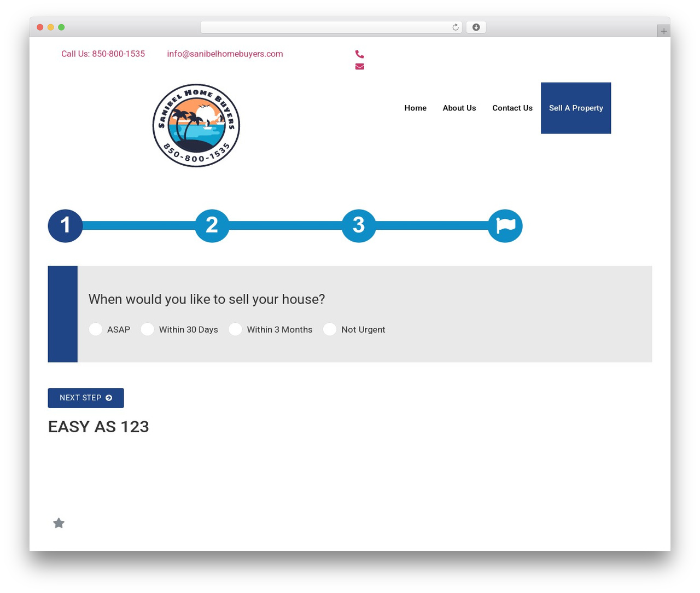Viewport: 700px width, 593px height.
Task: Click the question text about selling your house
Action: (207, 299)
